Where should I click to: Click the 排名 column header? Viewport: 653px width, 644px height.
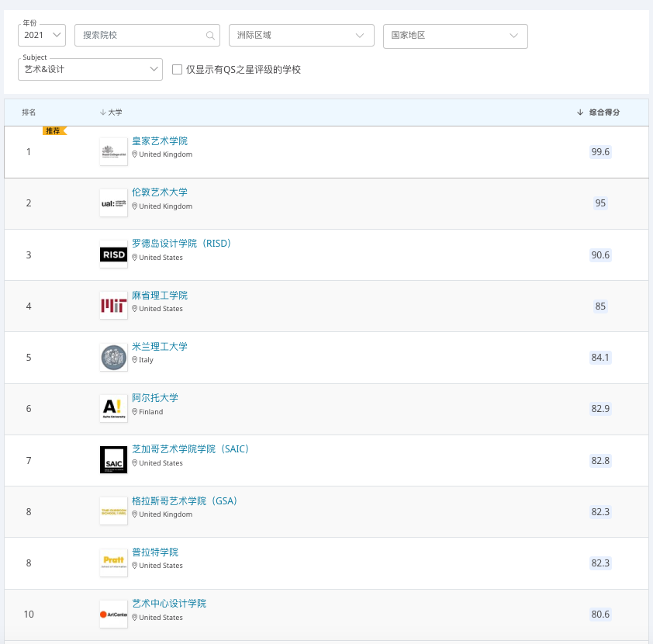point(29,112)
